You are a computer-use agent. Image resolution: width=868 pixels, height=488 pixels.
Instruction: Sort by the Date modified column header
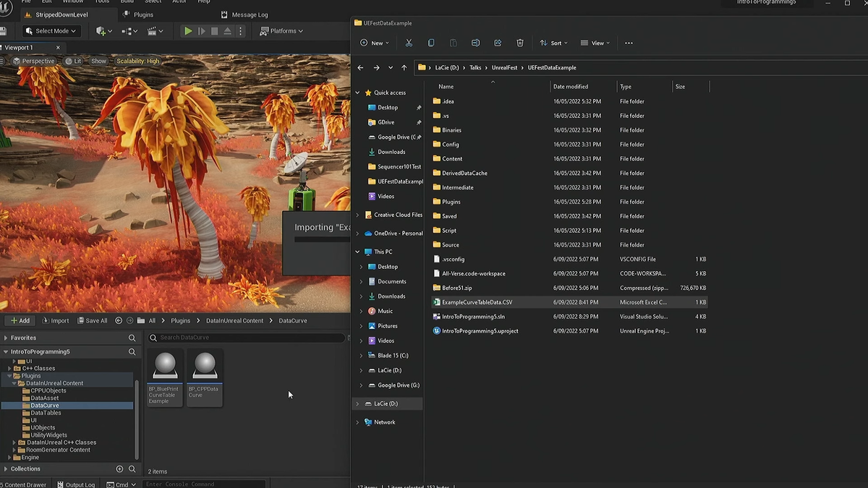pos(583,87)
